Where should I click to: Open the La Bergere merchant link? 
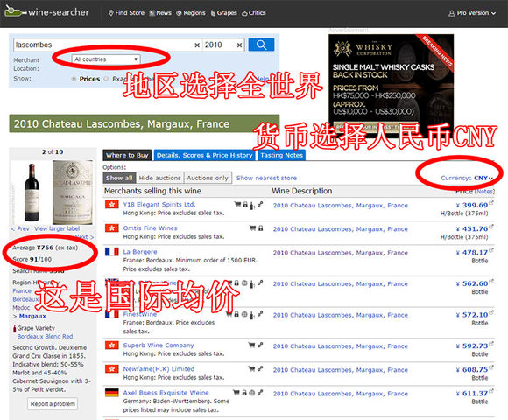[x=140, y=252]
